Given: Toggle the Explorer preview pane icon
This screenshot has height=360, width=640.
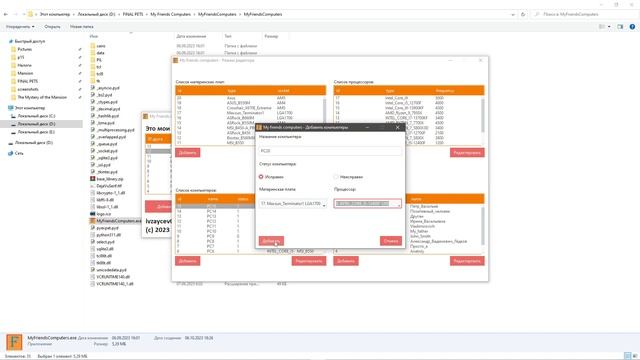Looking at the screenshot, I should 620,27.
